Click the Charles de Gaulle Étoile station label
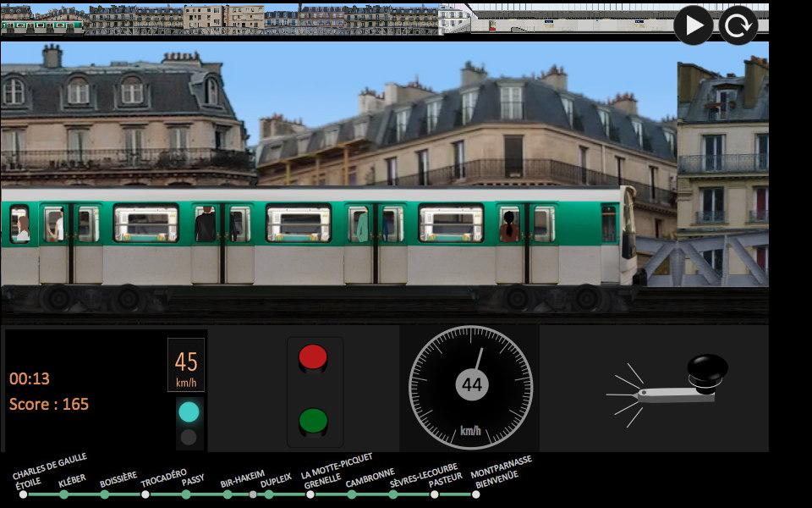This screenshot has height=508, width=812. [x=47, y=467]
